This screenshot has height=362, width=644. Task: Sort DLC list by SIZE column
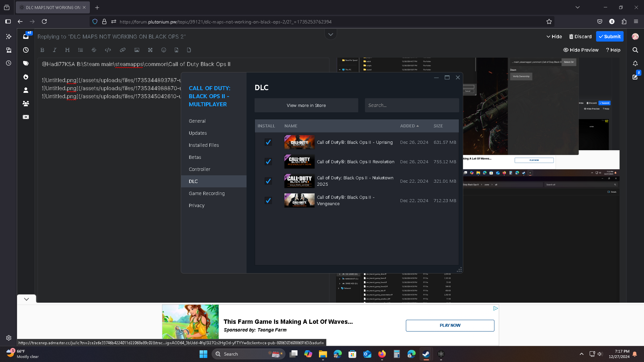[438, 126]
